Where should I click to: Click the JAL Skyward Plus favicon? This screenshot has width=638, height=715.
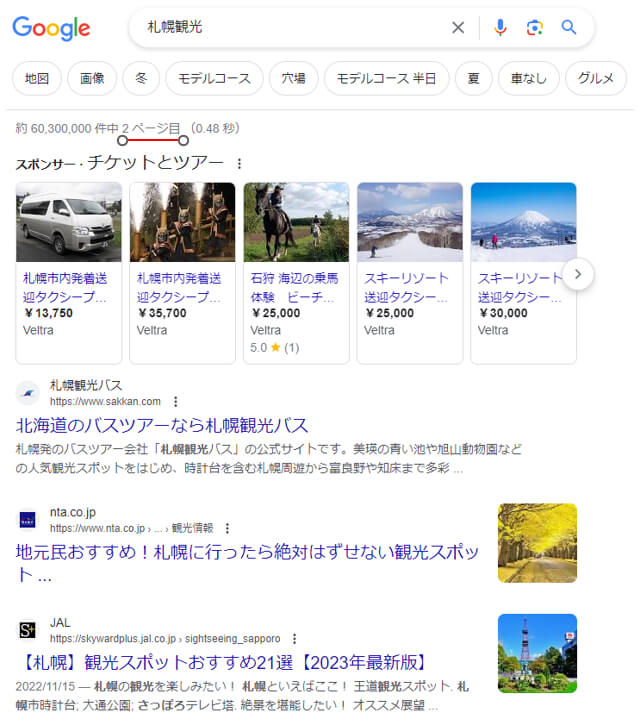[28, 630]
